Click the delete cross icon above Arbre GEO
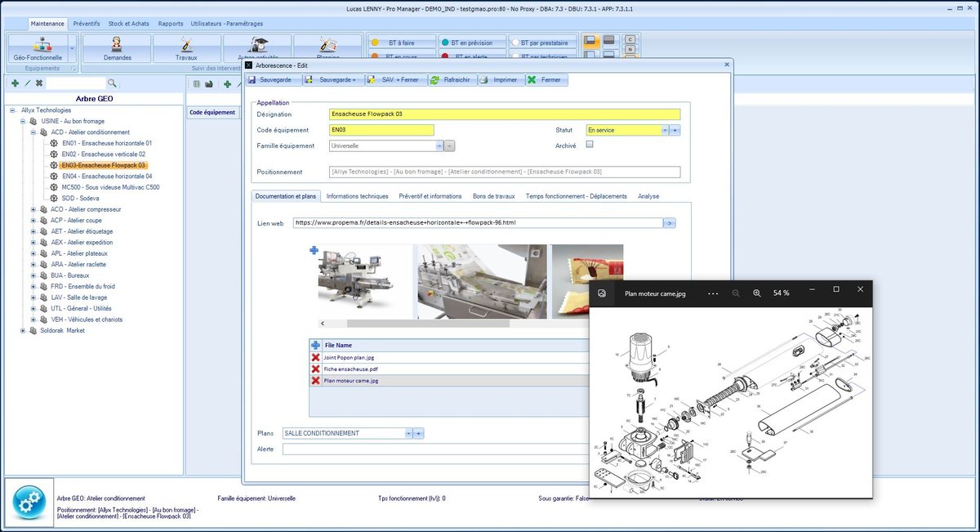This screenshot has height=532, width=980. point(38,83)
